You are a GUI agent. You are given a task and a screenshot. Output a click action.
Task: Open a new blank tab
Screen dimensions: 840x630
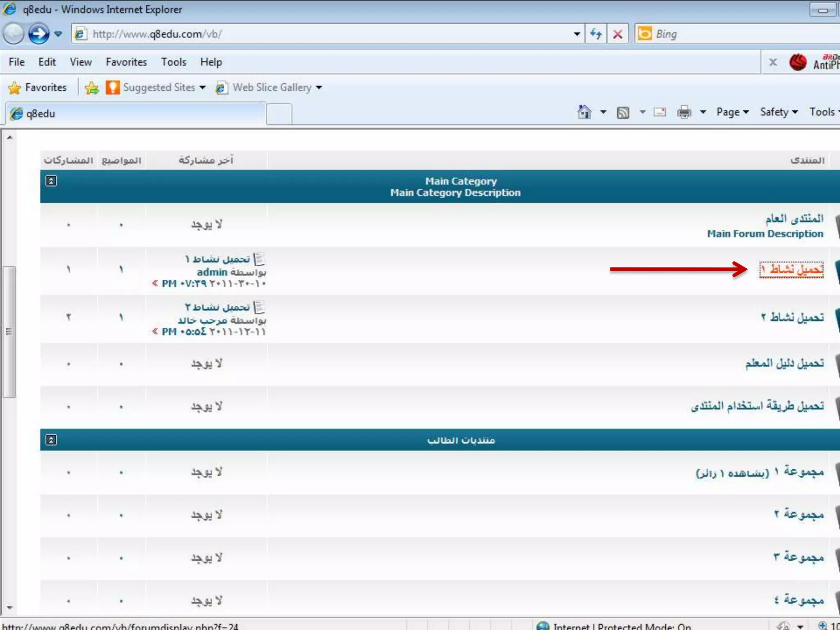point(279,114)
